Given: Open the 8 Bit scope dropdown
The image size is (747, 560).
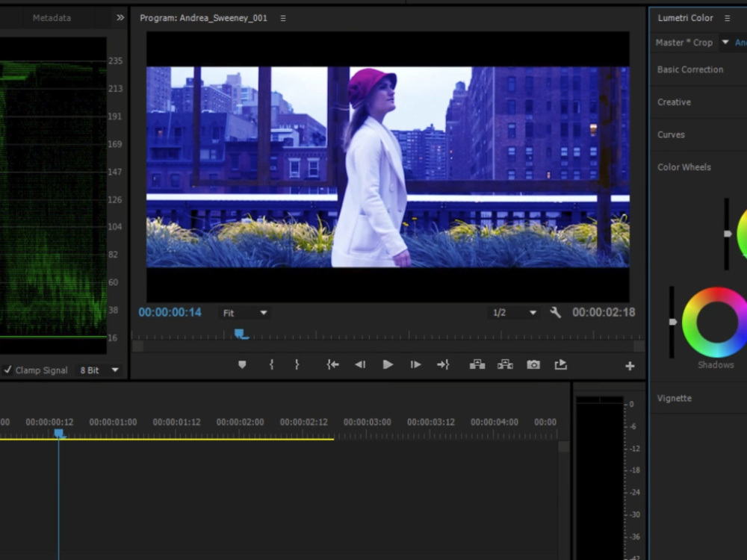Looking at the screenshot, I should tap(99, 370).
